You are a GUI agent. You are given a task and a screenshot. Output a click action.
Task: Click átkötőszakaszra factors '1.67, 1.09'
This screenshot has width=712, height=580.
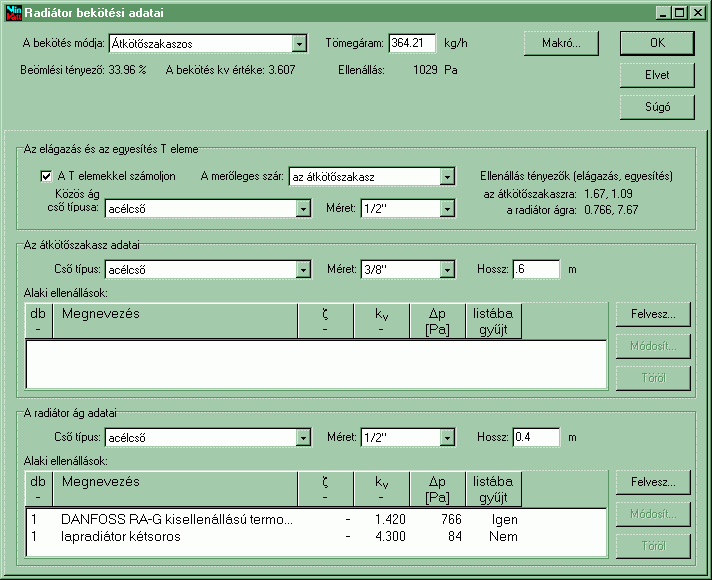point(608,194)
